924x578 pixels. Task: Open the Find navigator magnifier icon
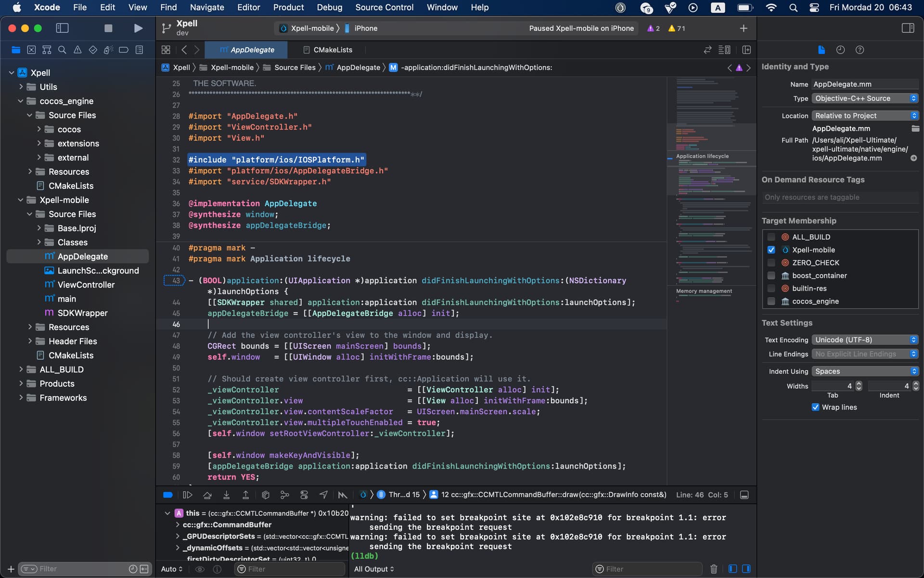(x=62, y=50)
